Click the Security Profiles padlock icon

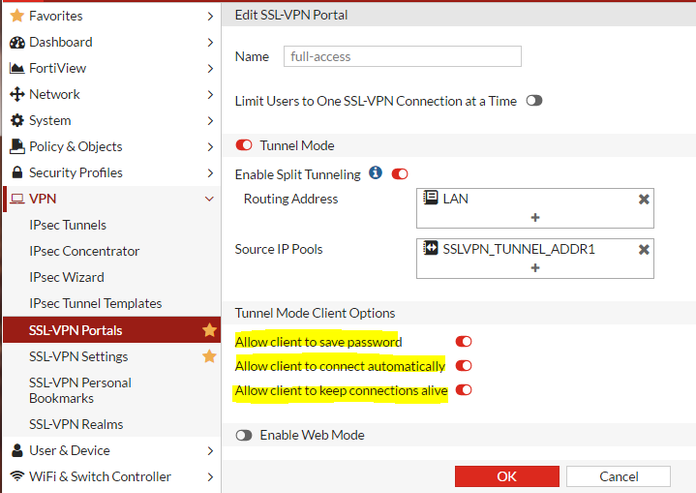(x=17, y=172)
